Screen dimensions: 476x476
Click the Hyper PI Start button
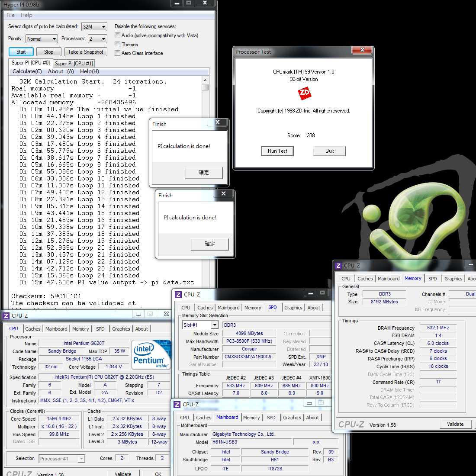click(x=21, y=52)
